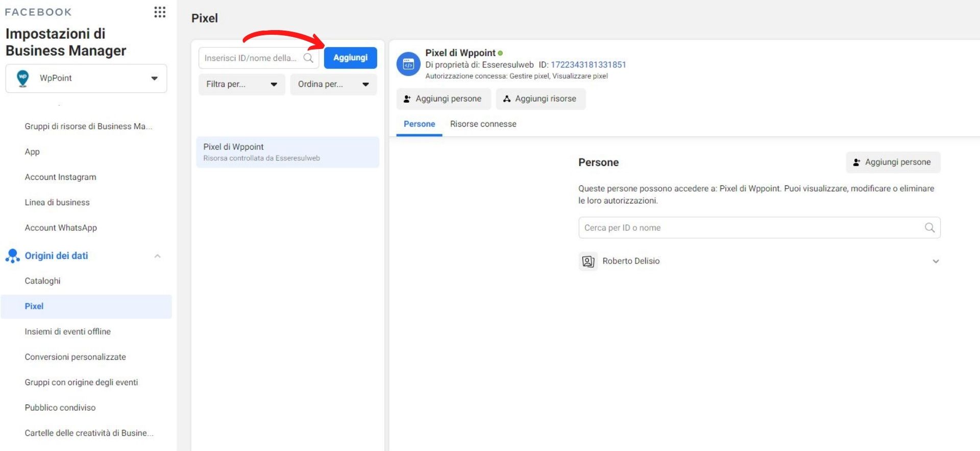This screenshot has width=980, height=451.
Task: Click the WpPoint business logo icon
Action: pos(22,78)
